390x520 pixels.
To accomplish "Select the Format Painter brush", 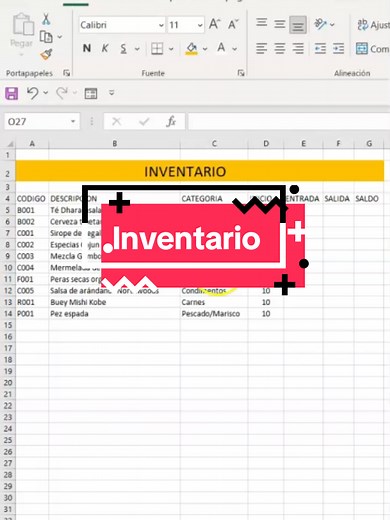I will 46,54.
